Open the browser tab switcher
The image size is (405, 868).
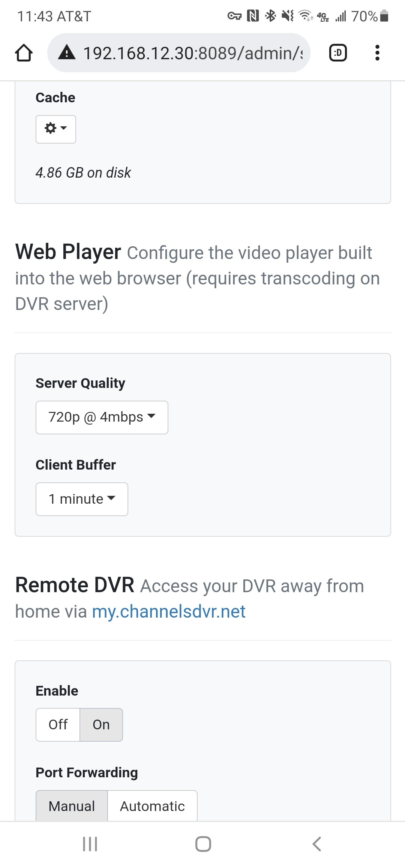[337, 53]
